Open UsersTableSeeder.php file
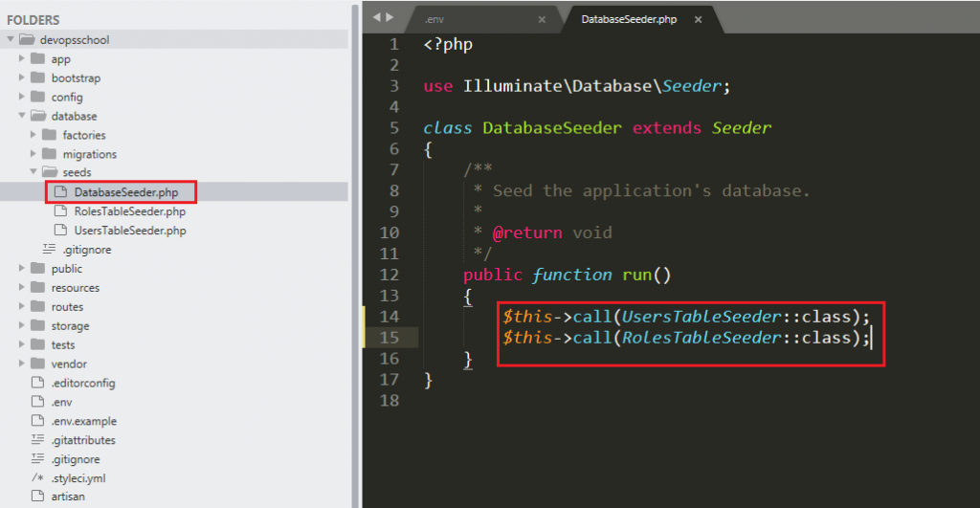Image resolution: width=980 pixels, height=508 pixels. (x=129, y=231)
